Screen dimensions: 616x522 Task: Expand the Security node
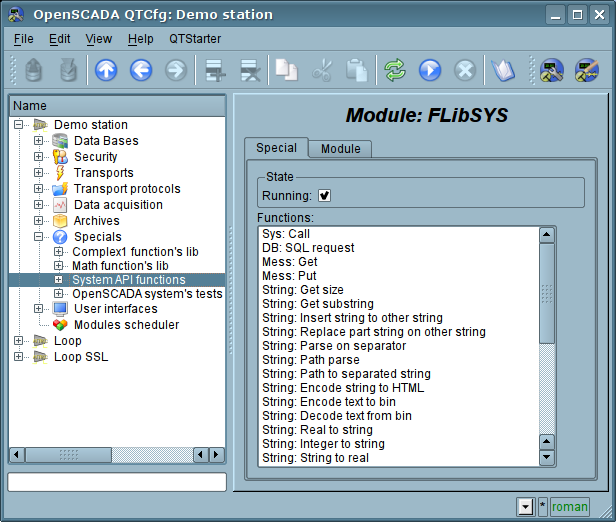click(x=38, y=156)
